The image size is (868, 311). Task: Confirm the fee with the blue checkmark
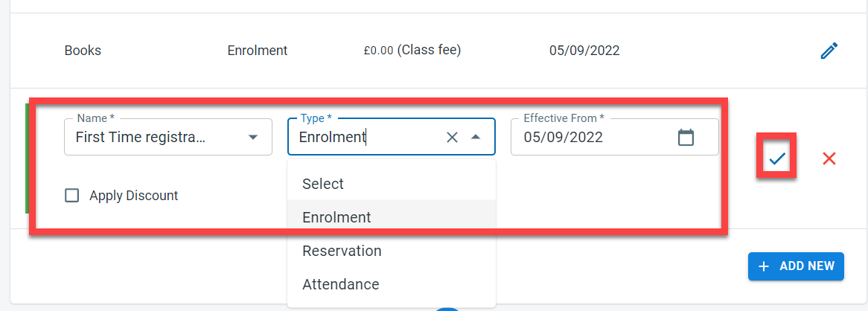tap(777, 158)
